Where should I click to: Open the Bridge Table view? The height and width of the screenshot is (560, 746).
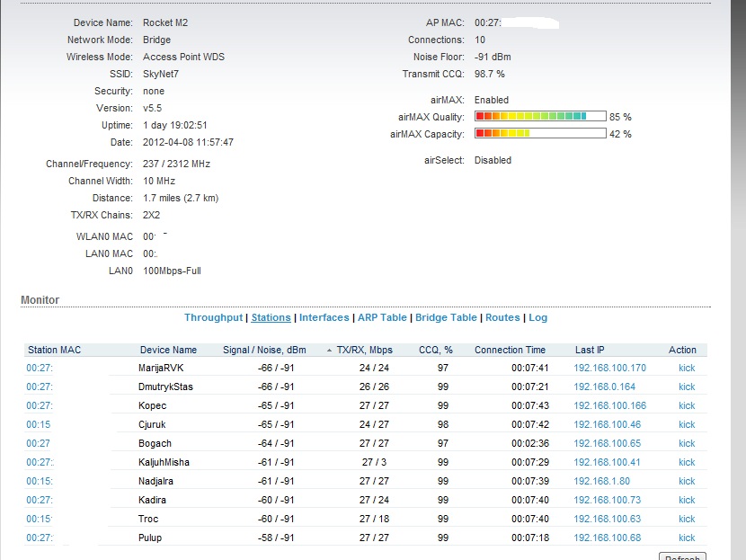pos(446,317)
